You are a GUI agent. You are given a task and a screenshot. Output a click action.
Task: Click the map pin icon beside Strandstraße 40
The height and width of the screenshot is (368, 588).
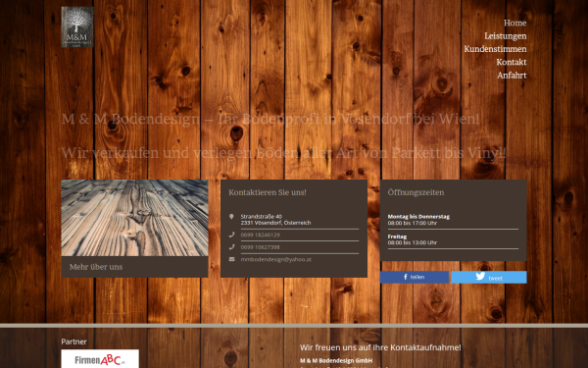coord(231,217)
